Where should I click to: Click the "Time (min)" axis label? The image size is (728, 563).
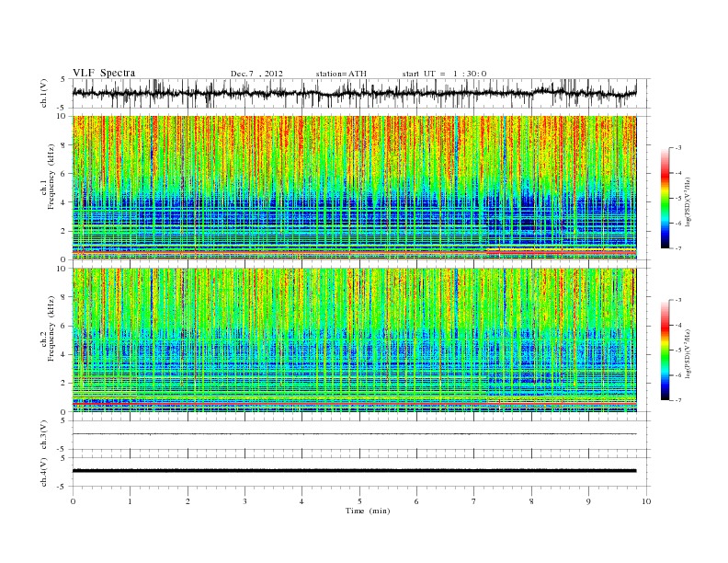(x=368, y=511)
